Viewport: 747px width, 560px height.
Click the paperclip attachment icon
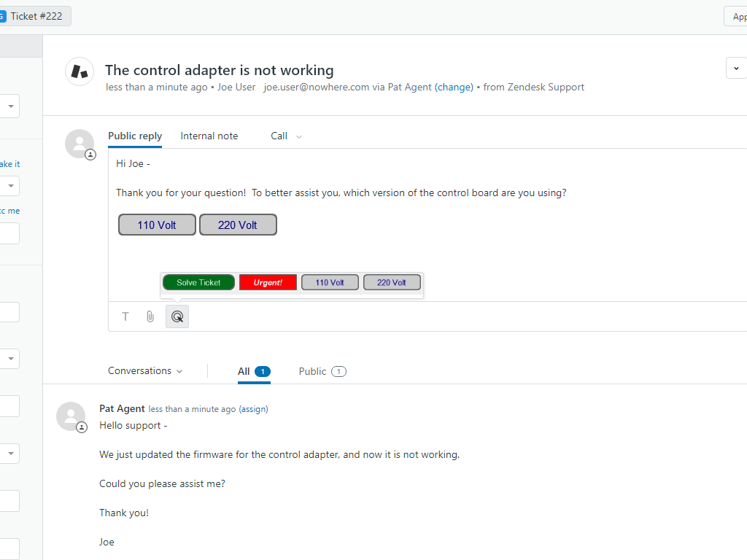[x=150, y=316]
